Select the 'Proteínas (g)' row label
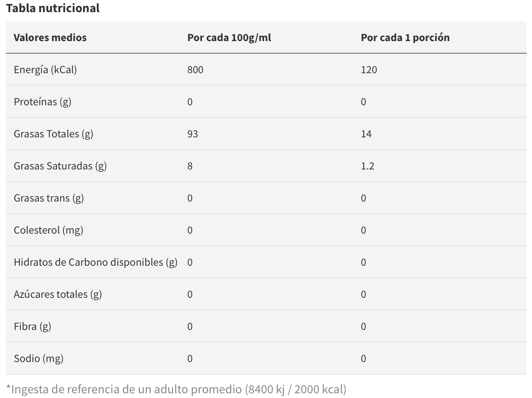This screenshot has width=532, height=398. [42, 102]
